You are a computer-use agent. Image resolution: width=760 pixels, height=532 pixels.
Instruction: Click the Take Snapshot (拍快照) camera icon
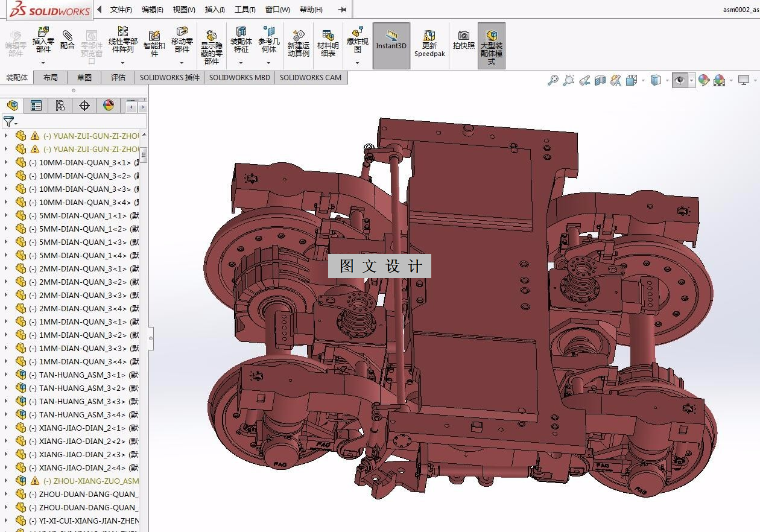464,40
